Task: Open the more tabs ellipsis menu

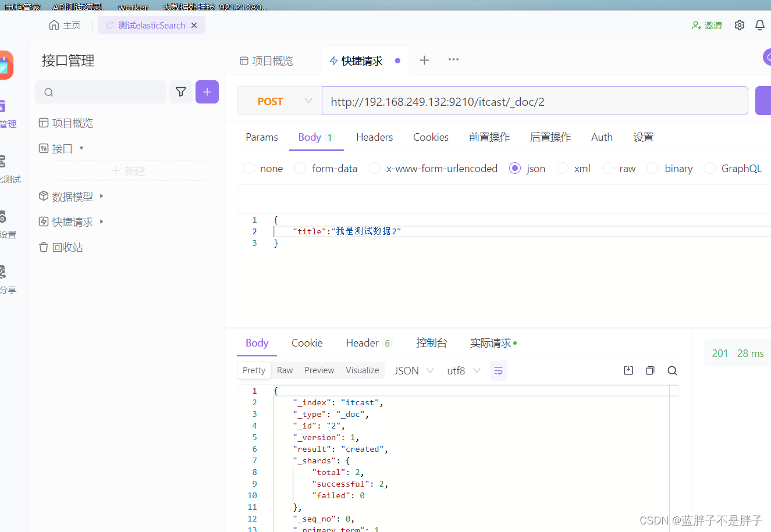Action: pyautogui.click(x=453, y=59)
